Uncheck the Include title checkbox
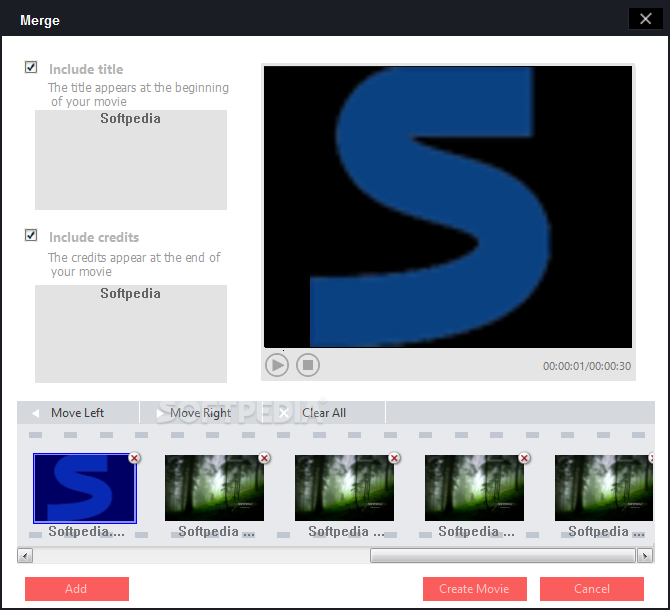The width and height of the screenshot is (670, 610). point(31,67)
